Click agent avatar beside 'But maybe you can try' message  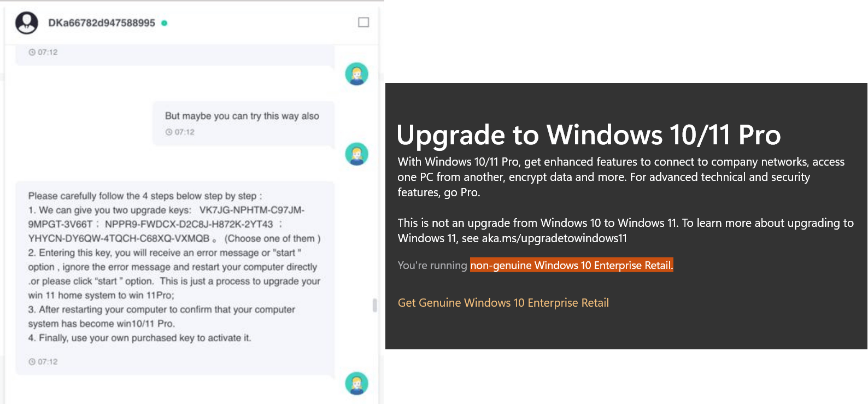point(357,154)
